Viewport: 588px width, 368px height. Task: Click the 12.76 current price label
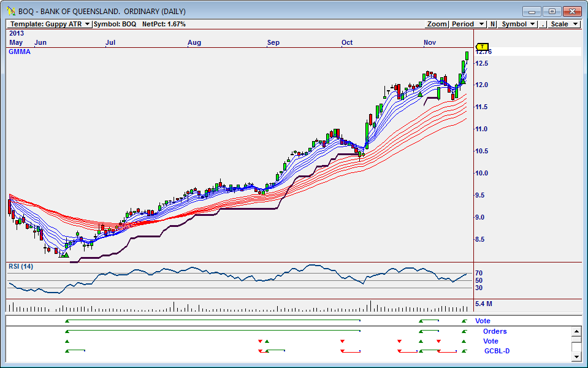click(x=484, y=52)
